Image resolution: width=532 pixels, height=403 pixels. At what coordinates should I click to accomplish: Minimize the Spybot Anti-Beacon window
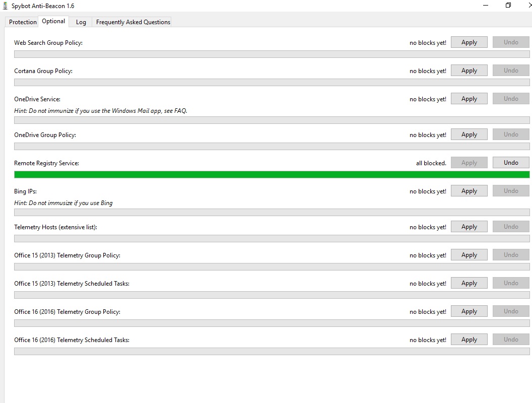pyautogui.click(x=486, y=6)
